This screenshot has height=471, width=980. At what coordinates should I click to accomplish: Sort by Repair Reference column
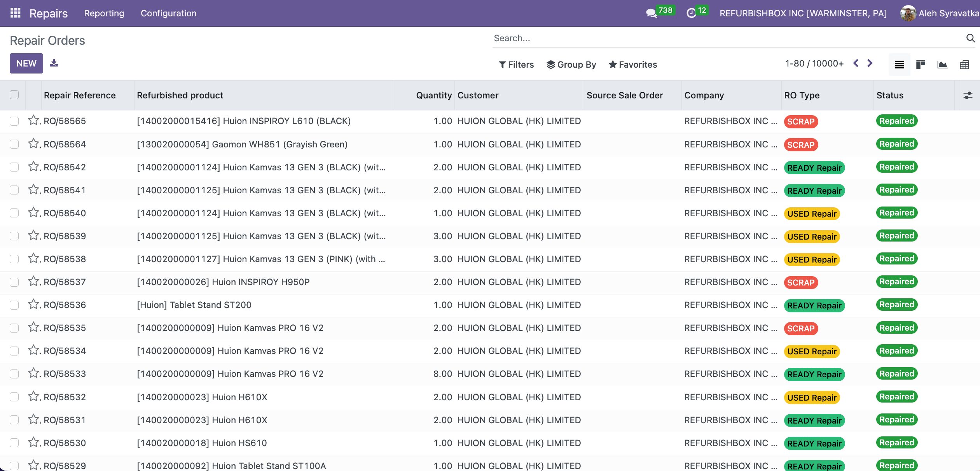point(80,95)
